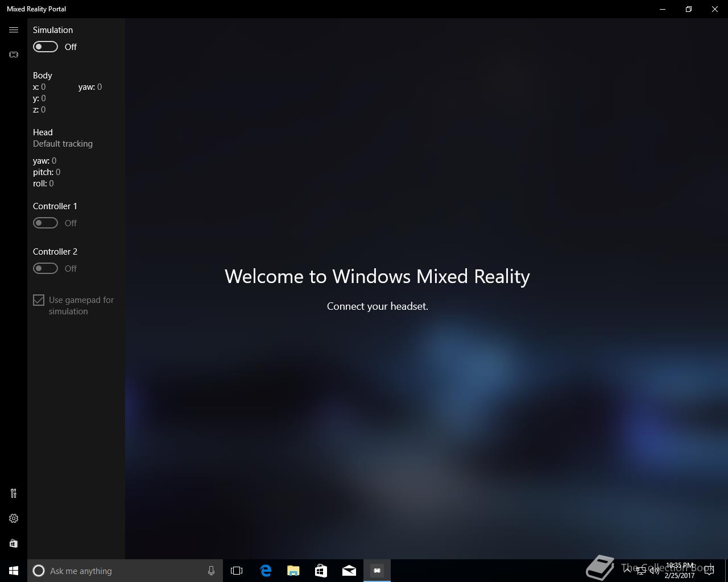Image resolution: width=728 pixels, height=582 pixels.
Task: Click the Body z value
Action: (43, 110)
